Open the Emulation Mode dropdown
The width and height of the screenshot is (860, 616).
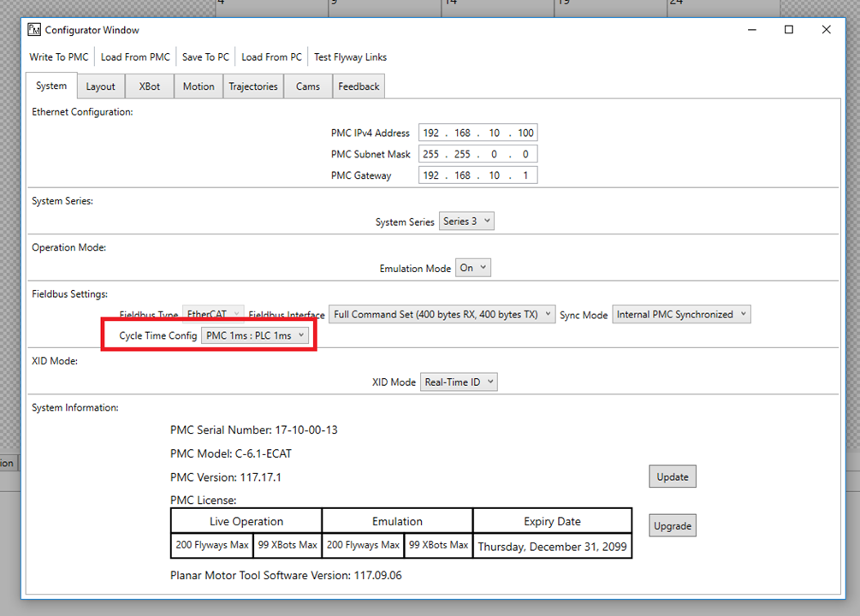pos(473,268)
